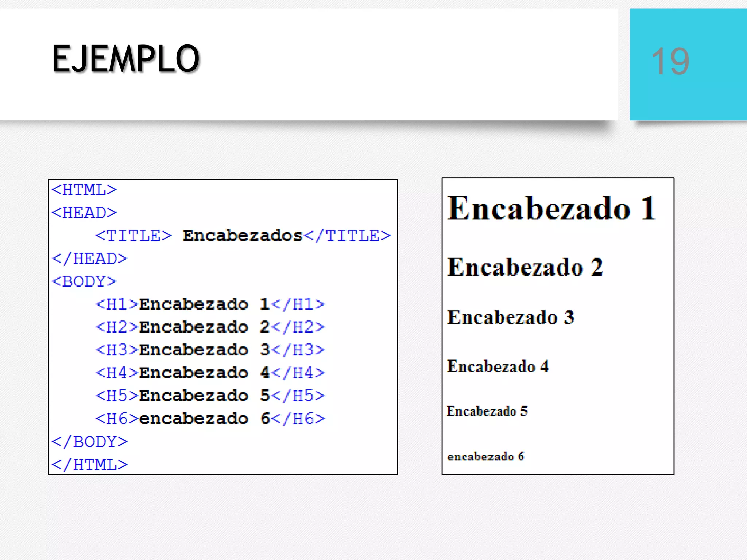Select the <H2>Encabezado 2</H2> code line
This screenshot has width=747, height=560.
210,327
